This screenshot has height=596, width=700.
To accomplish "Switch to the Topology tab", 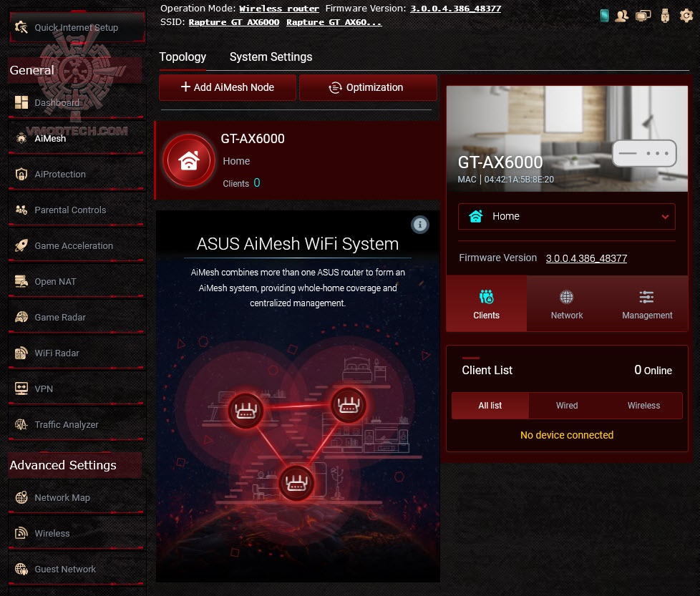I will coord(183,57).
